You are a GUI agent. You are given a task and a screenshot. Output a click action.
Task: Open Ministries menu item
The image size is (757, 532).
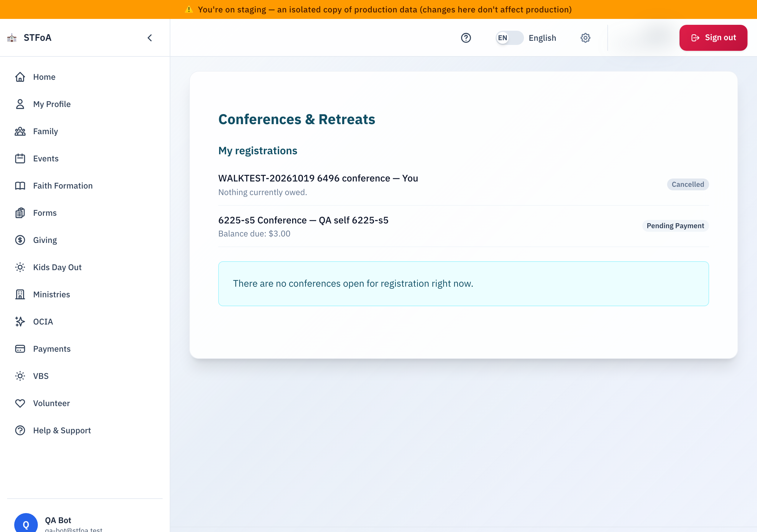(x=85, y=294)
